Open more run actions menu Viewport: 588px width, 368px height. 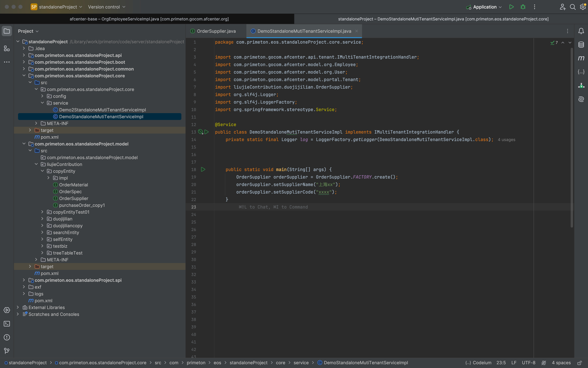point(534,7)
